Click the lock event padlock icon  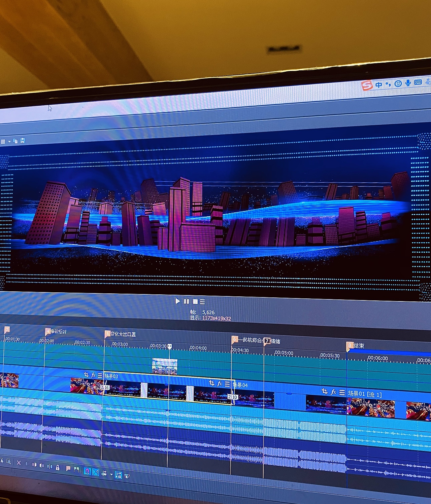point(58,467)
